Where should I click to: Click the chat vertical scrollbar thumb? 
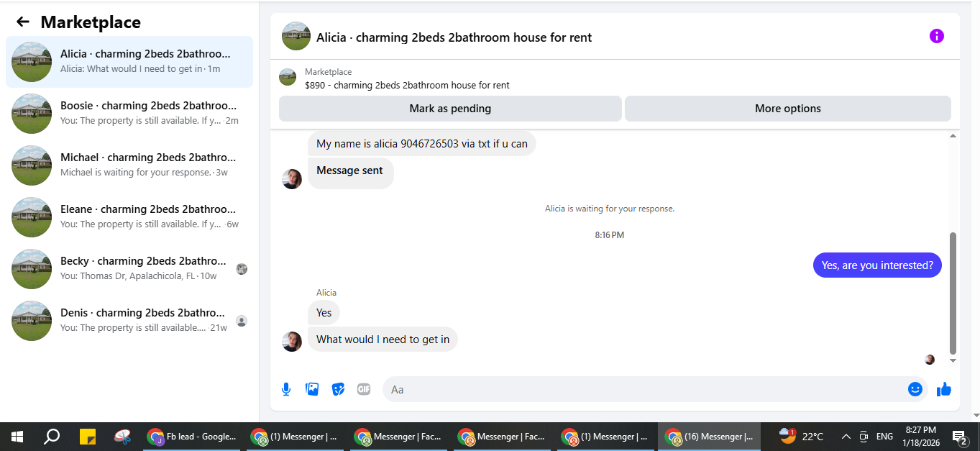(x=953, y=293)
